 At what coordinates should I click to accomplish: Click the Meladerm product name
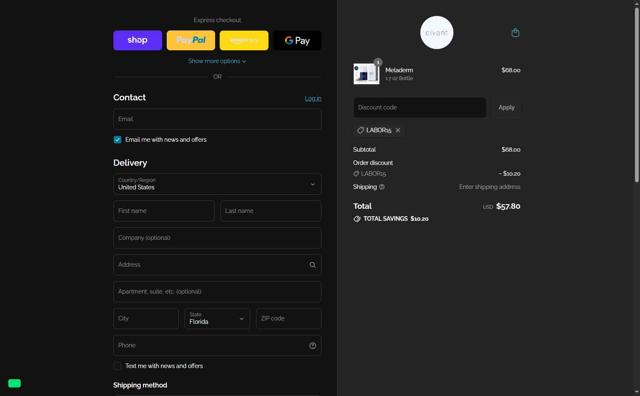pyautogui.click(x=399, y=70)
